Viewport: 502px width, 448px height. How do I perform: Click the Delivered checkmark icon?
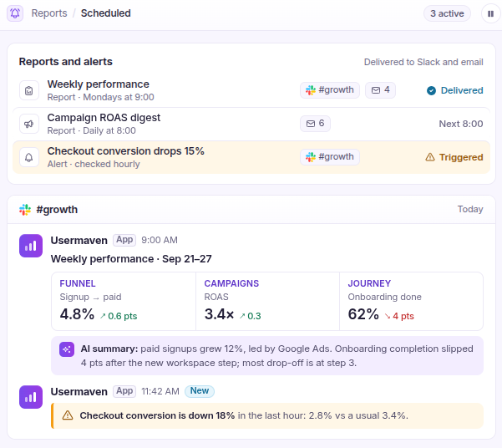tap(431, 91)
